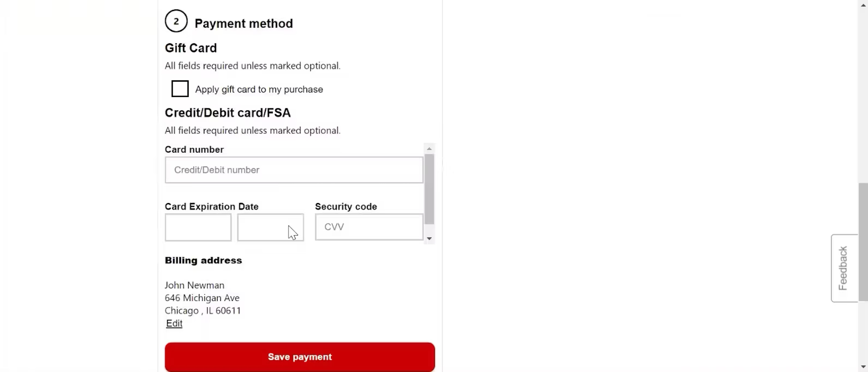The image size is (868, 372).
Task: Click the Card number label
Action: [194, 150]
